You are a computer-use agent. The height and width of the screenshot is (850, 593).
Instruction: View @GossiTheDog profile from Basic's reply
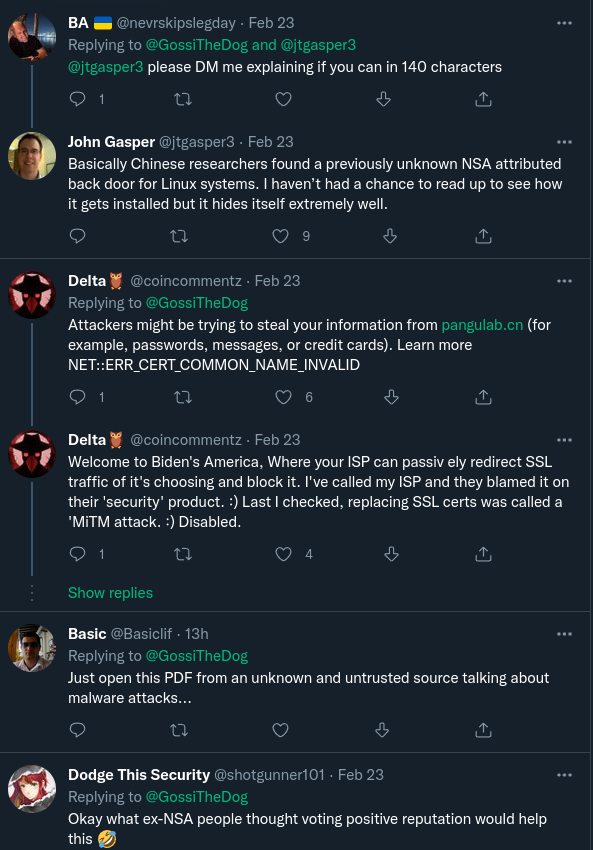point(197,656)
